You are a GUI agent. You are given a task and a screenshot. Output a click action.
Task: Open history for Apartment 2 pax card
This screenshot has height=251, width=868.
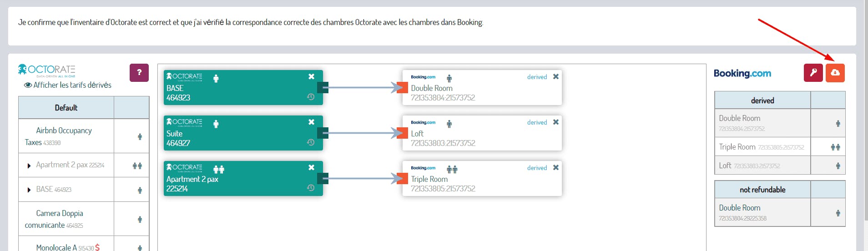(x=311, y=188)
